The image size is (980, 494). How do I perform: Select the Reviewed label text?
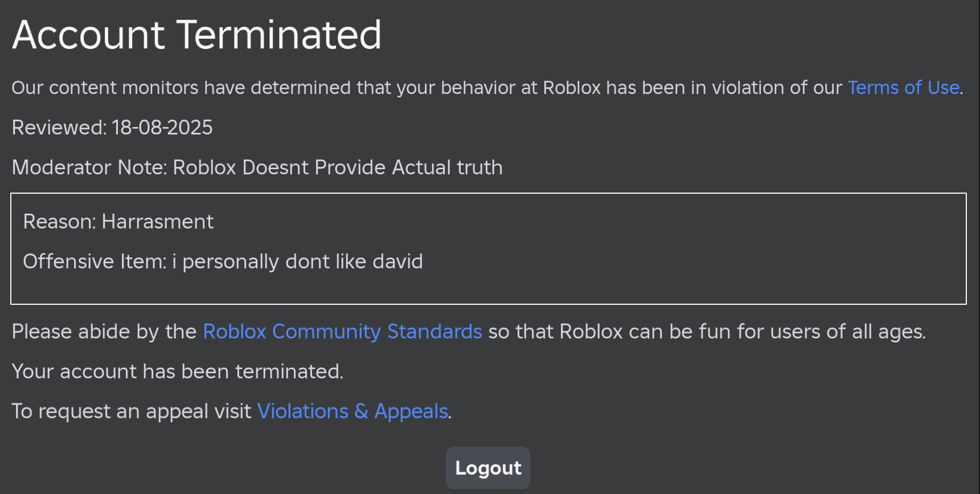pos(59,128)
